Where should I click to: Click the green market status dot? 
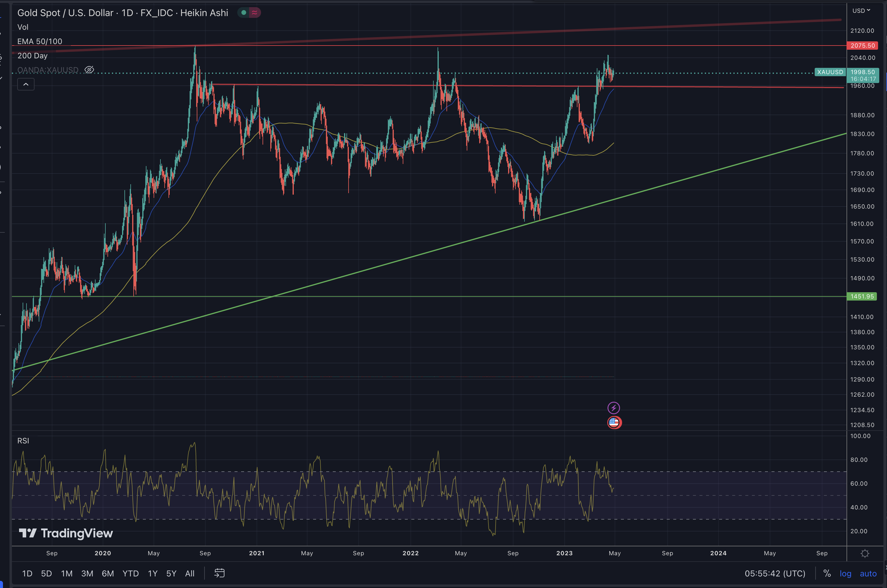[244, 13]
